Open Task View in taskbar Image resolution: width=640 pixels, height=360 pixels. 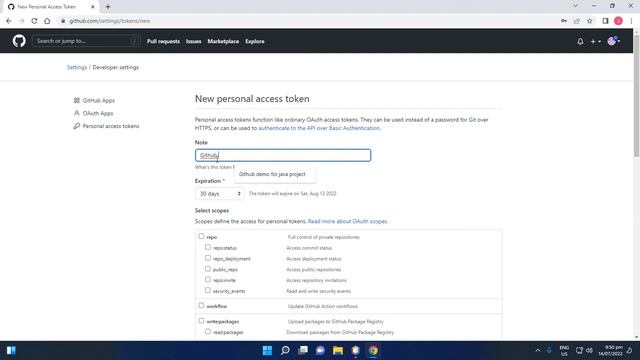(303, 351)
